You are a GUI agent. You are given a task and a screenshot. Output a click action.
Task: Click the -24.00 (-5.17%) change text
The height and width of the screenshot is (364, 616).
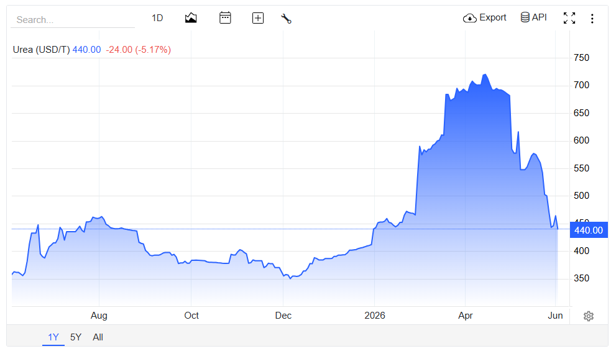point(138,50)
